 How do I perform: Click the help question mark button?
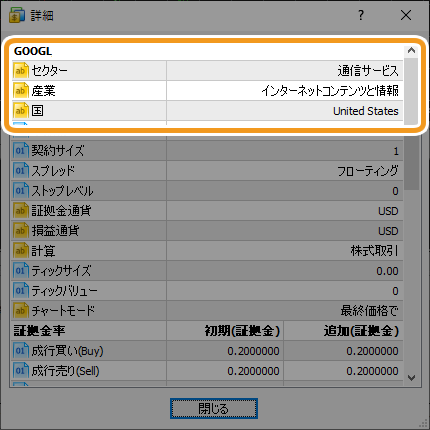click(x=361, y=15)
